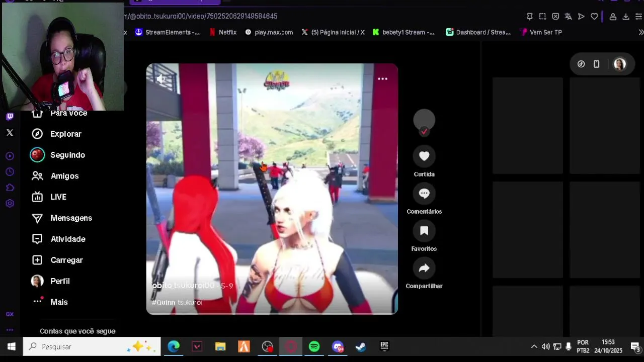This screenshot has height=362, width=644.
Task: Click the pin icon in address bar
Action: (529, 17)
